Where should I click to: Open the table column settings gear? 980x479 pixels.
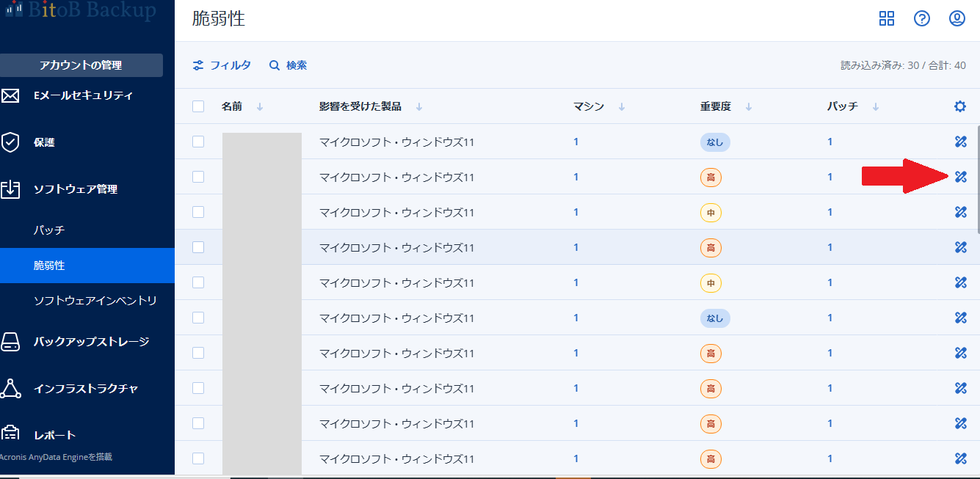coord(960,106)
